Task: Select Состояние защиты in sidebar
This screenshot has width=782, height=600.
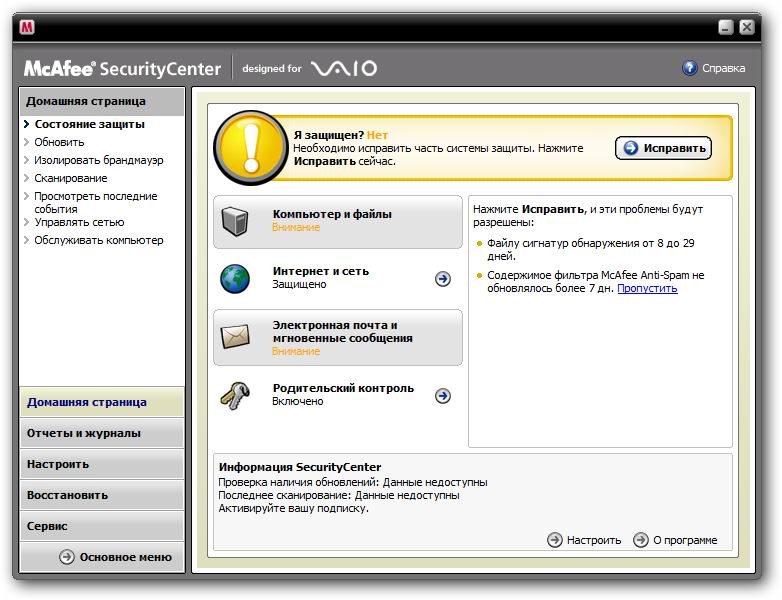Action: coord(90,124)
